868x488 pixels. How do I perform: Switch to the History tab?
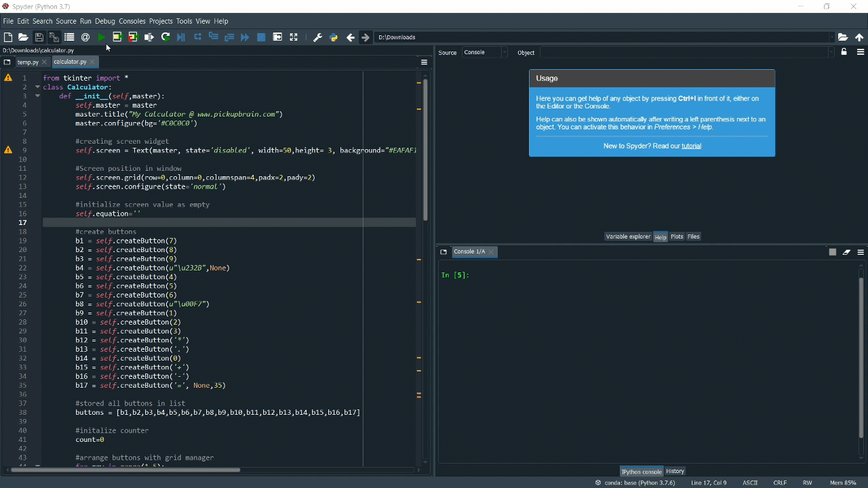tap(675, 471)
